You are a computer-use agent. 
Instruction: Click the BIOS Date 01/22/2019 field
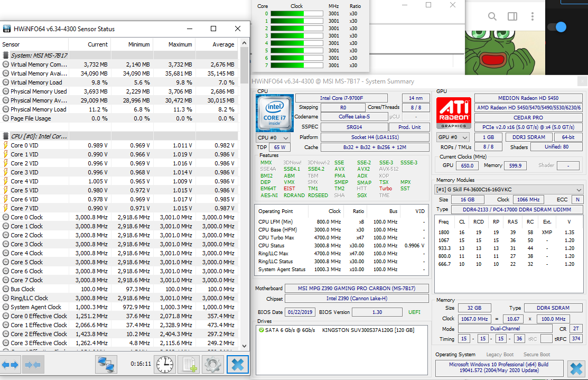pos(300,312)
